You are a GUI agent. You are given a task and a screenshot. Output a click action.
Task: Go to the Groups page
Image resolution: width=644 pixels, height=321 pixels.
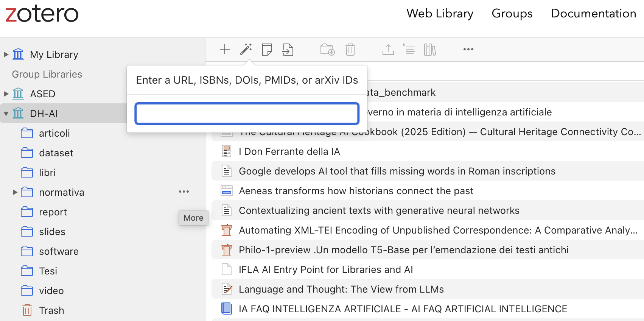click(x=512, y=13)
